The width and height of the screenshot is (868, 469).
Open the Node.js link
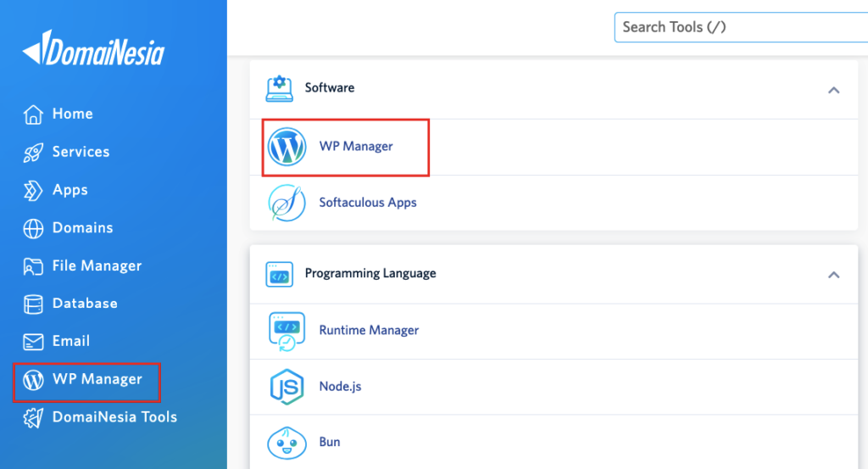[x=340, y=386]
